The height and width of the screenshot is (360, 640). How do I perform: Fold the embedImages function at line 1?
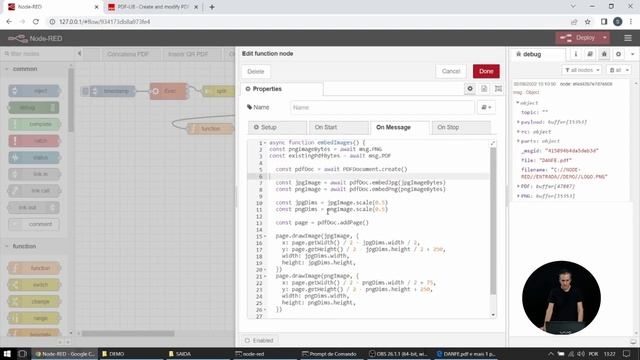coord(265,143)
